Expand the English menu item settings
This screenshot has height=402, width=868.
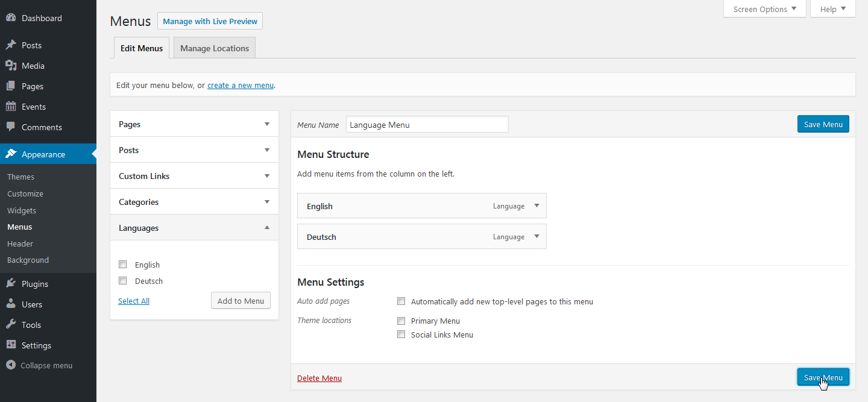(x=536, y=206)
